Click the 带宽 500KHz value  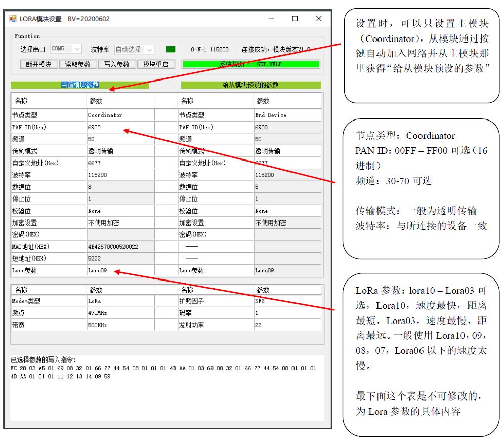click(x=120, y=325)
